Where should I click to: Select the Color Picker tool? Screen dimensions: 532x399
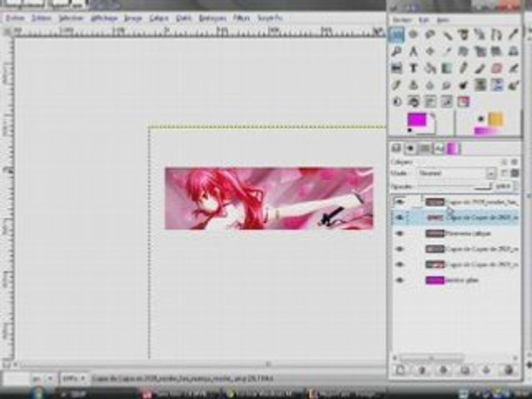(513, 34)
